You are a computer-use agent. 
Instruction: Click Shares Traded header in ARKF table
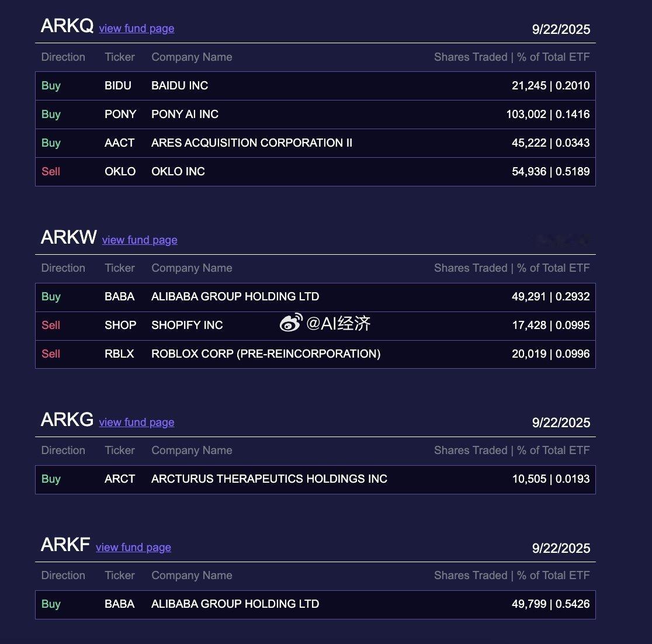click(x=471, y=576)
